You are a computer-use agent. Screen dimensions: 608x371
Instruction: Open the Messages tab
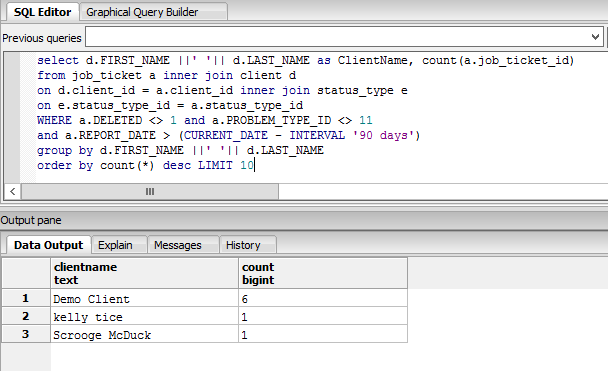(x=183, y=245)
